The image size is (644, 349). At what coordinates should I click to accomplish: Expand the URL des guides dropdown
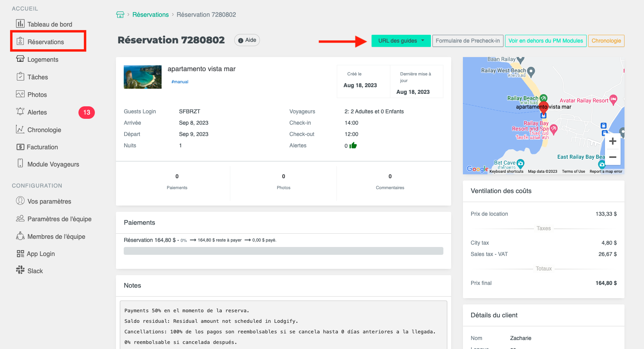401,41
